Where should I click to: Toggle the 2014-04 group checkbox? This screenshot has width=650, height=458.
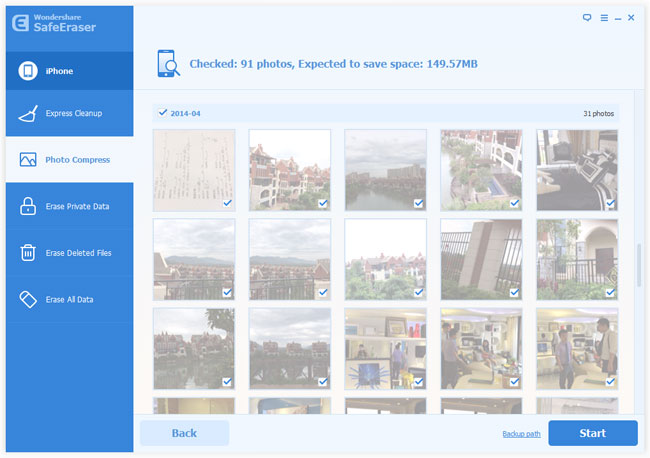(163, 113)
